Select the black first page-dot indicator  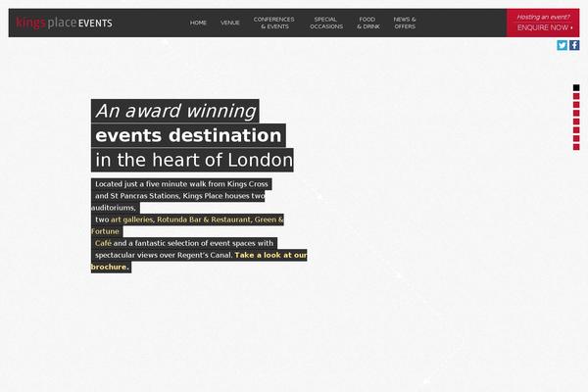click(576, 88)
